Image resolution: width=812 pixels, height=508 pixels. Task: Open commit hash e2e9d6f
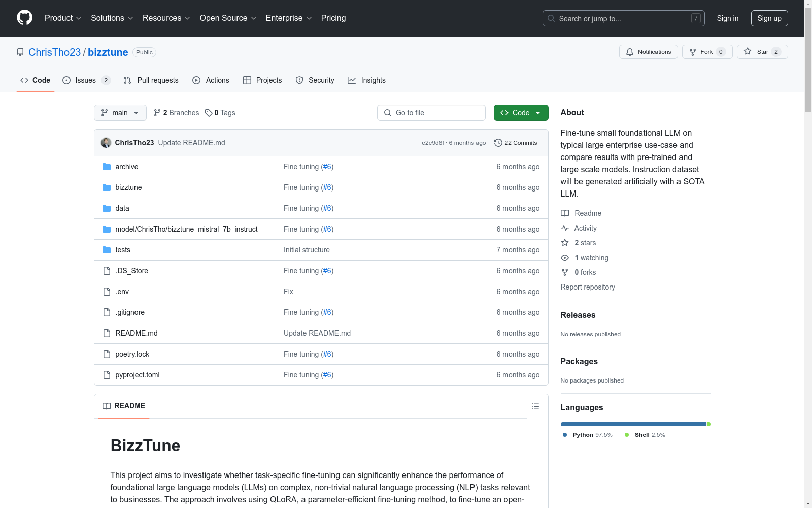click(x=433, y=143)
